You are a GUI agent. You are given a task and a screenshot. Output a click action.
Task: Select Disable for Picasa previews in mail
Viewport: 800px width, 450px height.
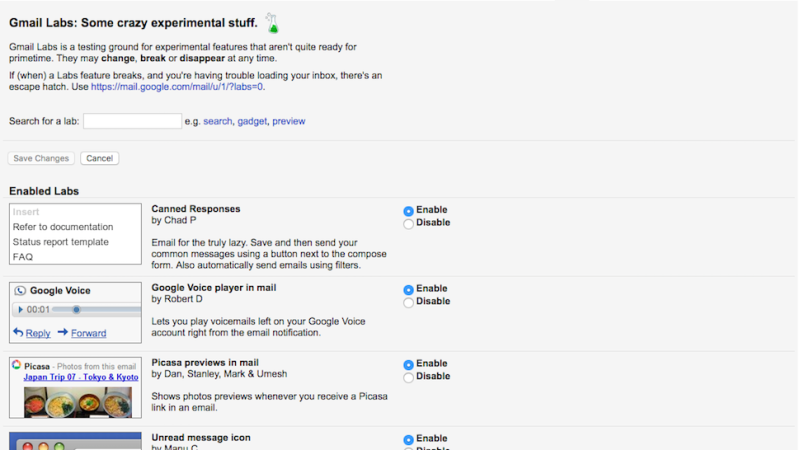[408, 377]
